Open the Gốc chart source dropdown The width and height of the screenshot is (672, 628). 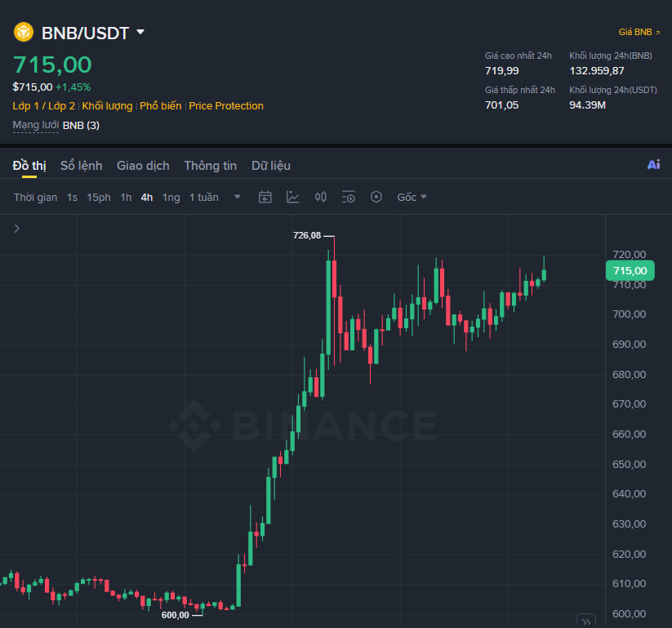[412, 197]
